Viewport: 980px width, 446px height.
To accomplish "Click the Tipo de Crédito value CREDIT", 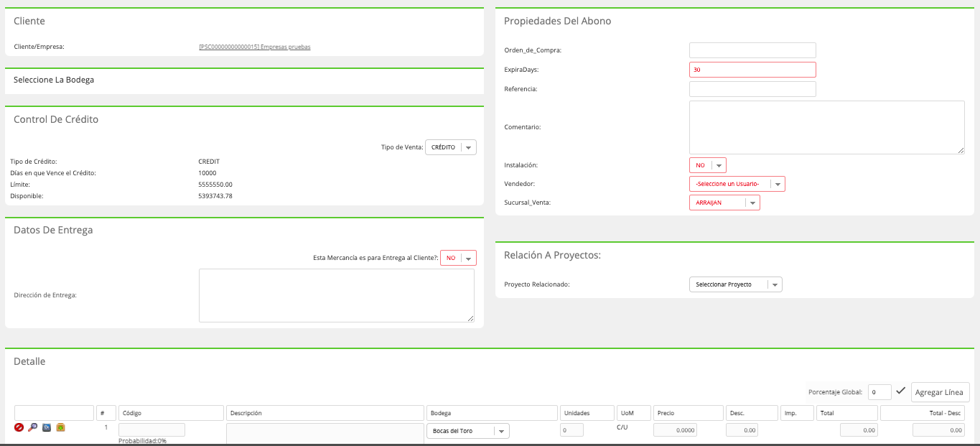I will pos(209,162).
